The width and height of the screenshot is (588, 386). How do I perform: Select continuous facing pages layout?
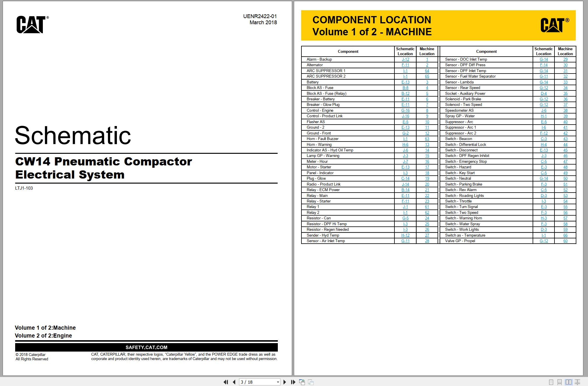[x=578, y=382]
